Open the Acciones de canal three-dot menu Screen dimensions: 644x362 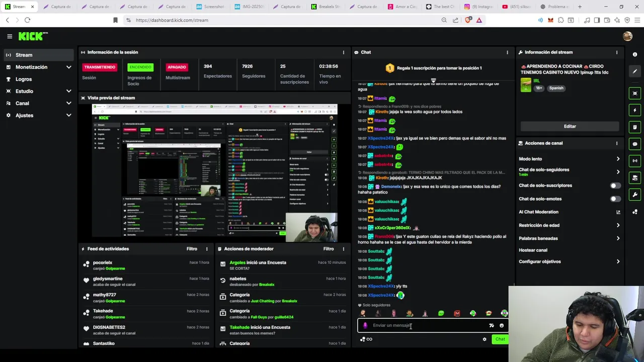click(x=617, y=143)
